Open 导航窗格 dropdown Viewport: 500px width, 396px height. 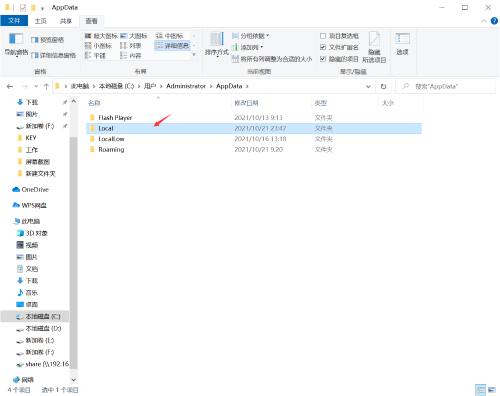[x=16, y=45]
